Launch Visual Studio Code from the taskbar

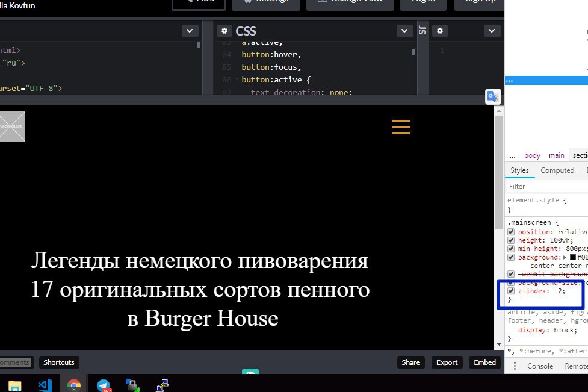tap(45, 385)
